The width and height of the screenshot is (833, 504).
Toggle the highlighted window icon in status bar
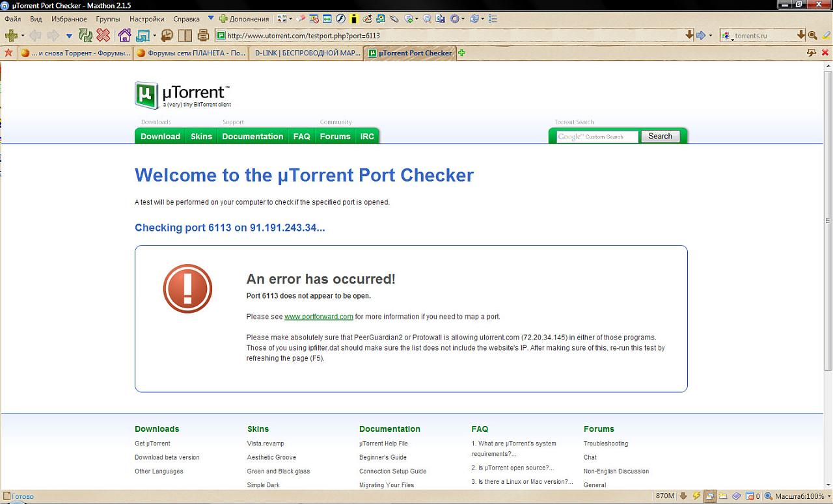pos(710,496)
